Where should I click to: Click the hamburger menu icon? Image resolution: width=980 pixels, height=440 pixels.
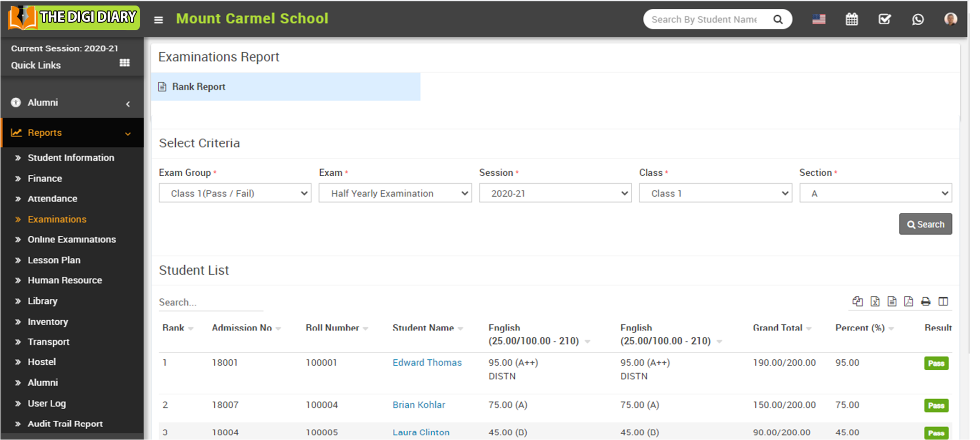coord(158,20)
